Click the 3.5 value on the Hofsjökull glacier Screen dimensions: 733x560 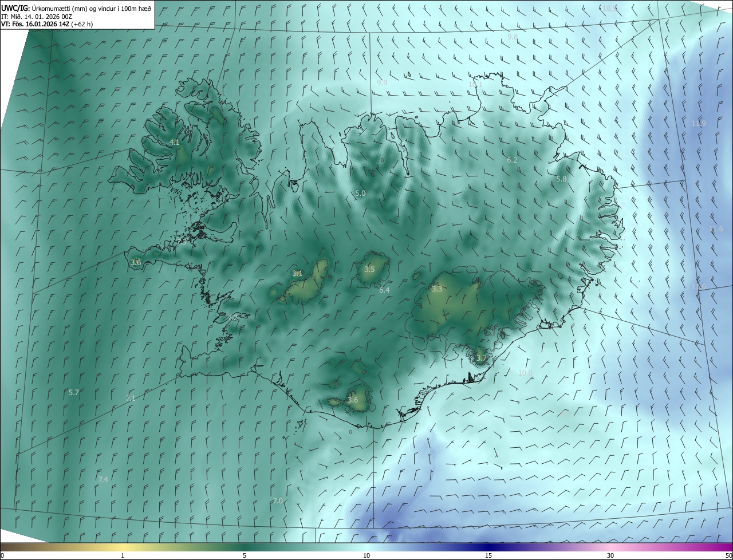click(369, 269)
